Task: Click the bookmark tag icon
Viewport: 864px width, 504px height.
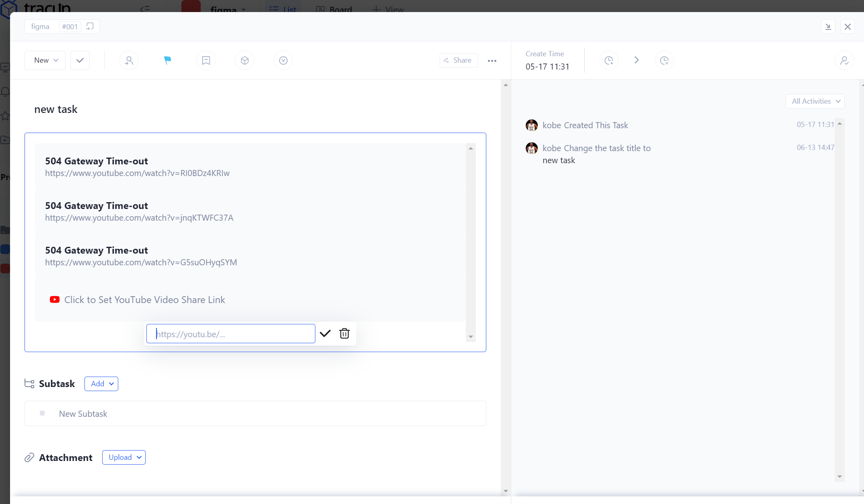Action: coord(206,60)
